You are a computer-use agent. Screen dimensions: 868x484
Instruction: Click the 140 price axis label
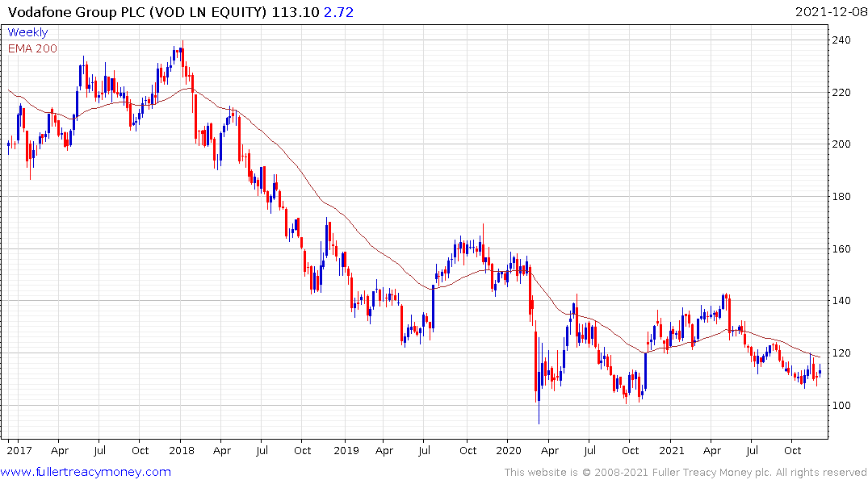pyautogui.click(x=841, y=300)
